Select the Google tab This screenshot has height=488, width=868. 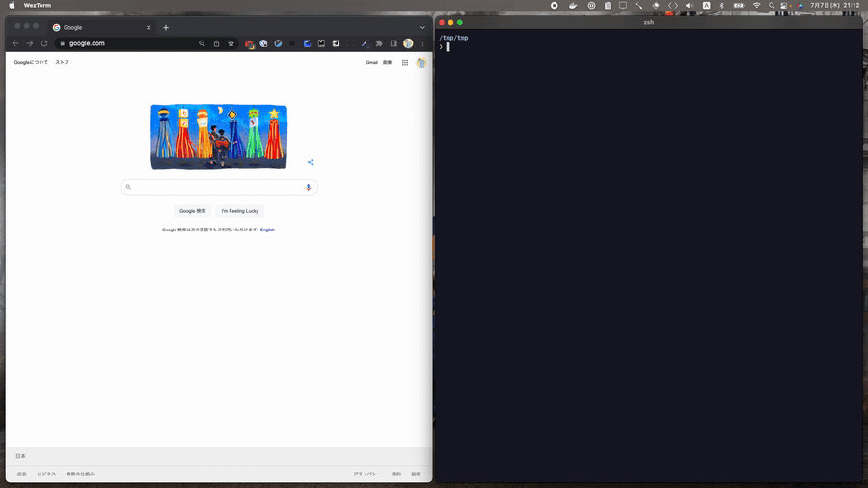click(101, 27)
